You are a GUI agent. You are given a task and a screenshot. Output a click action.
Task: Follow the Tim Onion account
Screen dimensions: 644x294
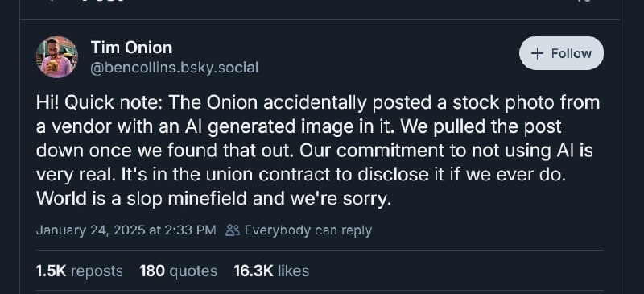tap(561, 53)
